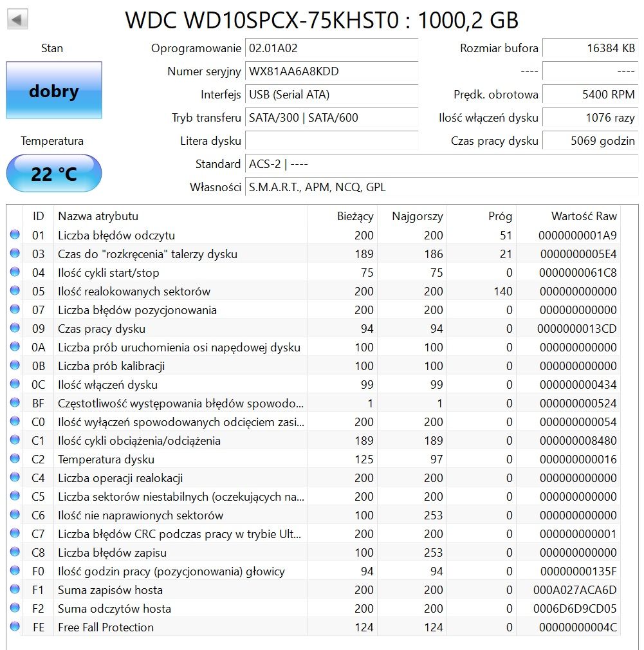Click status orb for attribute 01 row
This screenshot has height=650, width=644.
15,236
